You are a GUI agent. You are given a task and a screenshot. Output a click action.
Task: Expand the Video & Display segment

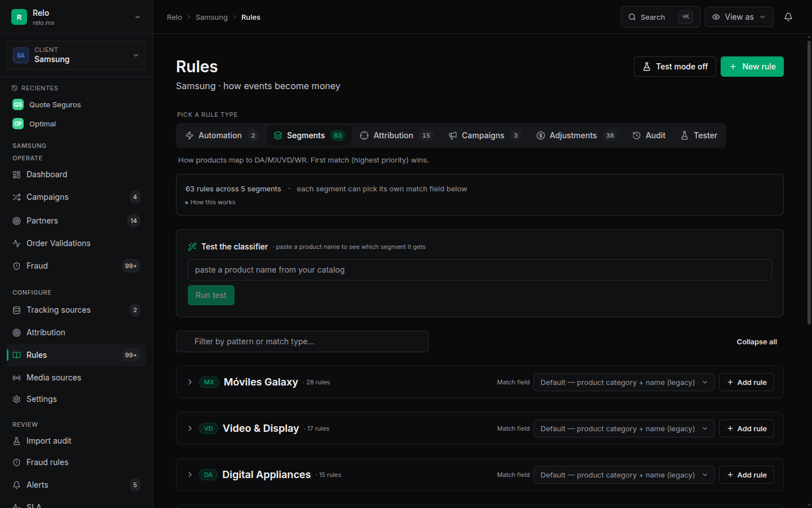click(190, 428)
